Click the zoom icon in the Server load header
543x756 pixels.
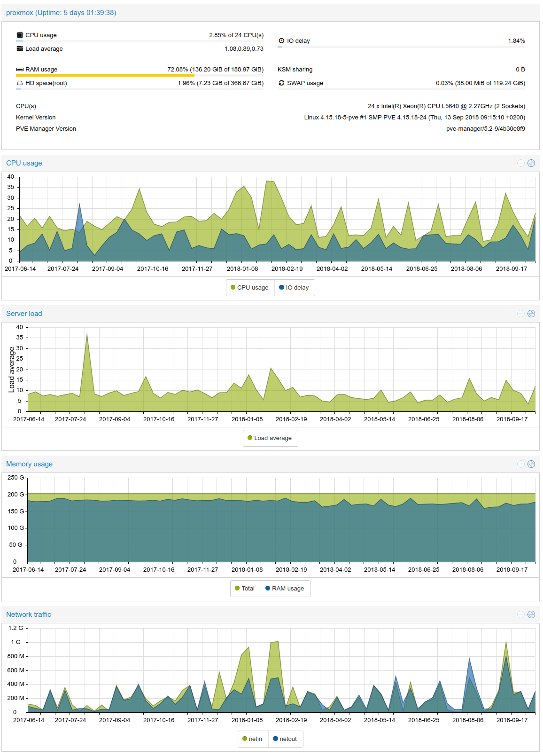[x=531, y=314]
